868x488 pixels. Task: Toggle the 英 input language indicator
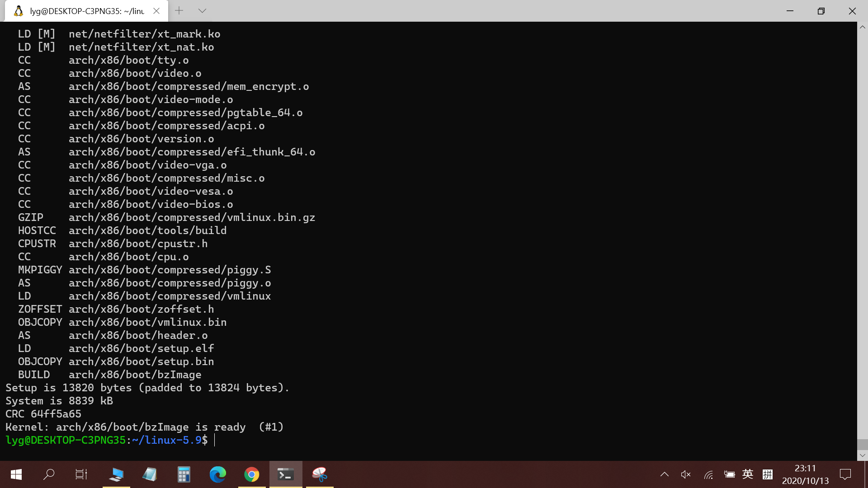click(748, 474)
